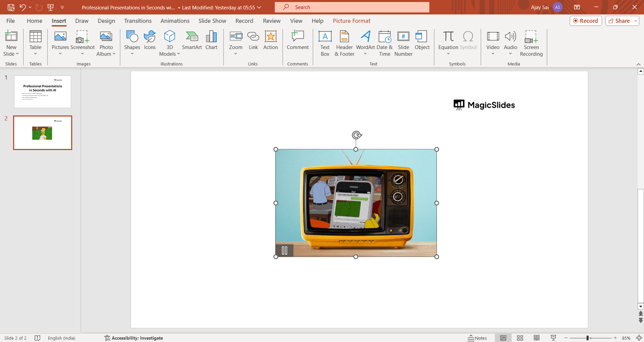Insert a Text Box
This screenshot has width=644, height=342.
coord(325,44)
